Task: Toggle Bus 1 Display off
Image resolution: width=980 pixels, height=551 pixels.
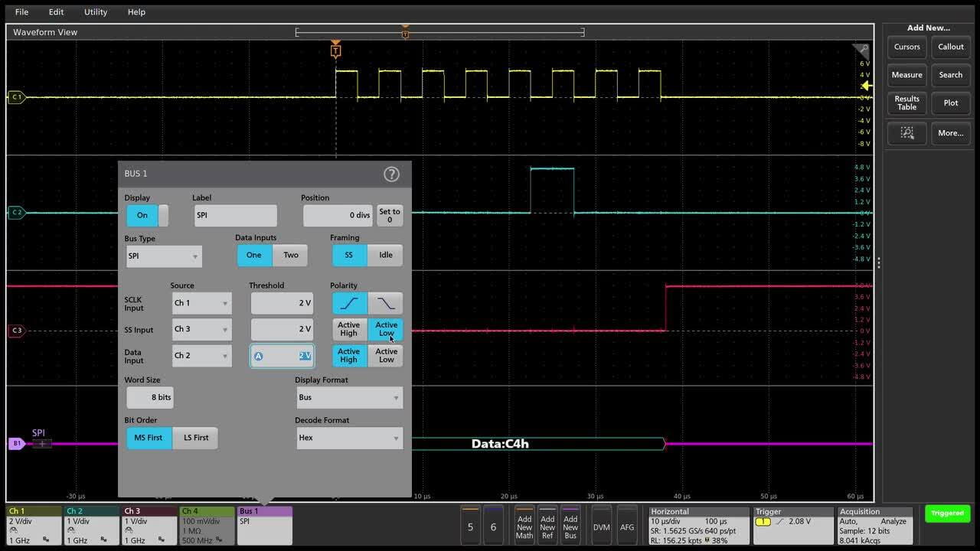Action: (142, 215)
